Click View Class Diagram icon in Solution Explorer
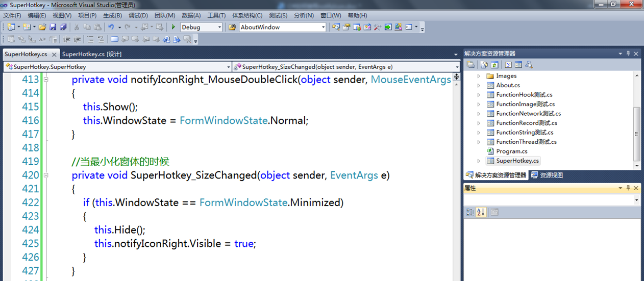 click(x=529, y=65)
